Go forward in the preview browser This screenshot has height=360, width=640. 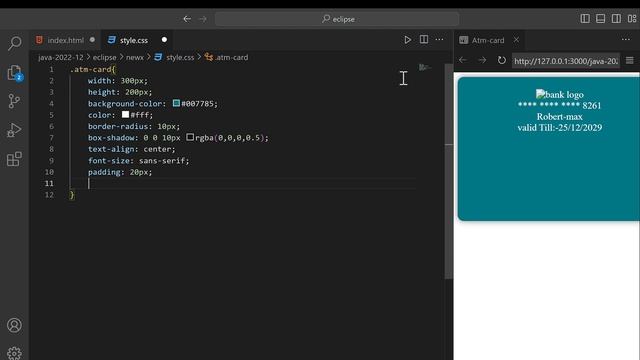(x=482, y=60)
